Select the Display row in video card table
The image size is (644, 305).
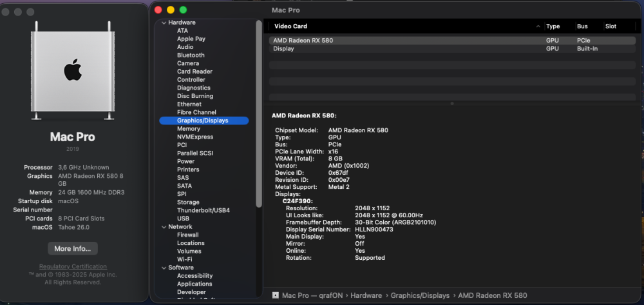(452, 49)
